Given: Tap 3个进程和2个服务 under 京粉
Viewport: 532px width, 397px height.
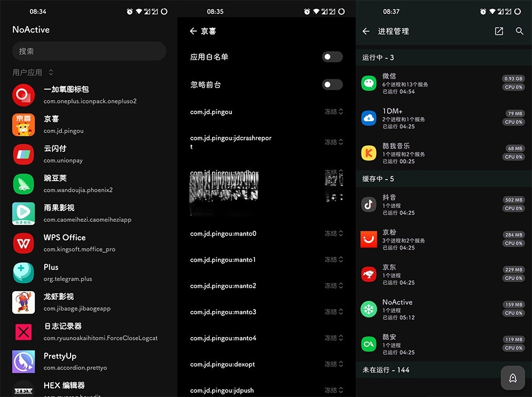Looking at the screenshot, I should tap(404, 240).
